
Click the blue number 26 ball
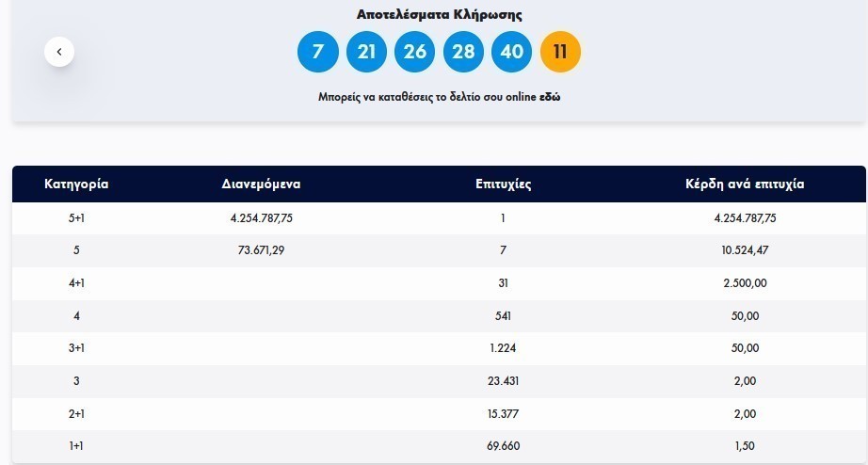[415, 52]
